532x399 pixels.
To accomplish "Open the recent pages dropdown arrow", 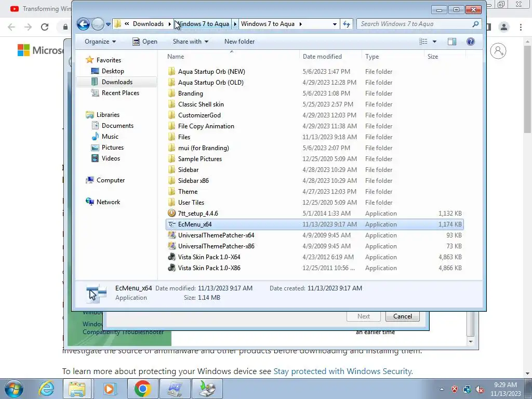I will pos(108,24).
